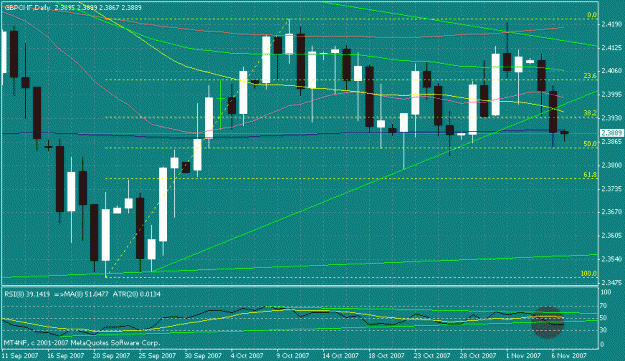The image size is (625, 361).
Task: Click the RSI(8) 39.1419 indicator readout
Action: [28, 294]
